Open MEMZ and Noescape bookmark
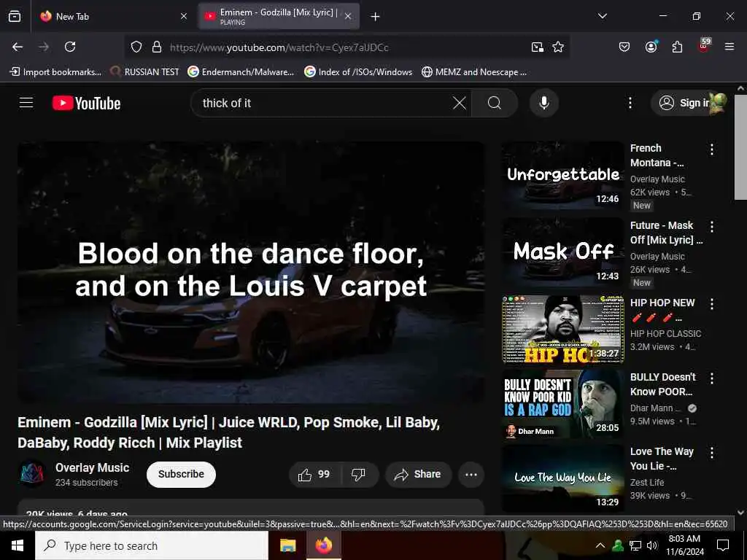The image size is (747, 560). (474, 72)
